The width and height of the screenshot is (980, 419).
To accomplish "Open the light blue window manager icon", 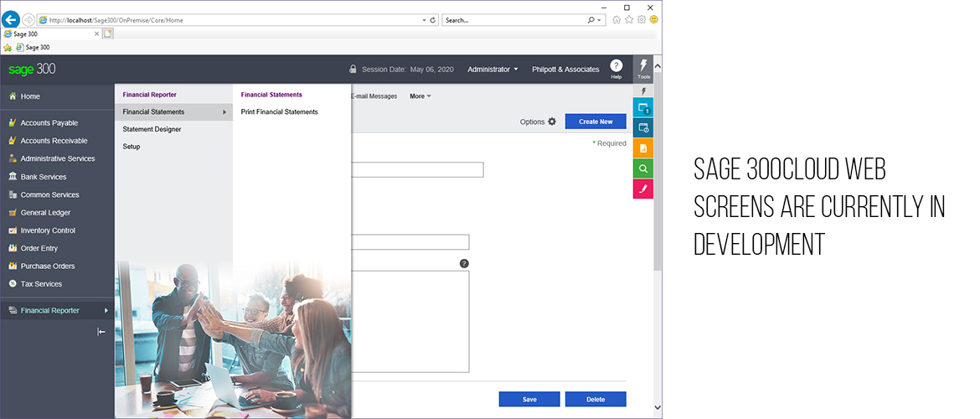I will coord(643,108).
